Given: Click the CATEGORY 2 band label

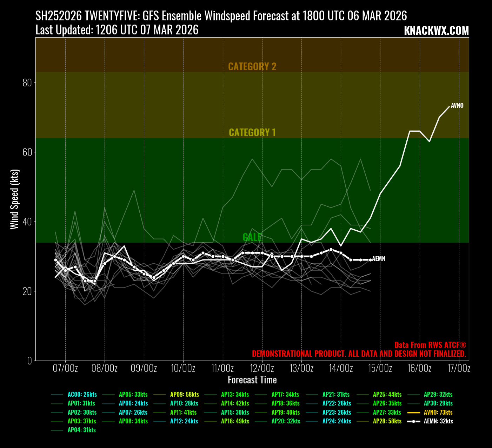Looking at the screenshot, I should [x=252, y=67].
